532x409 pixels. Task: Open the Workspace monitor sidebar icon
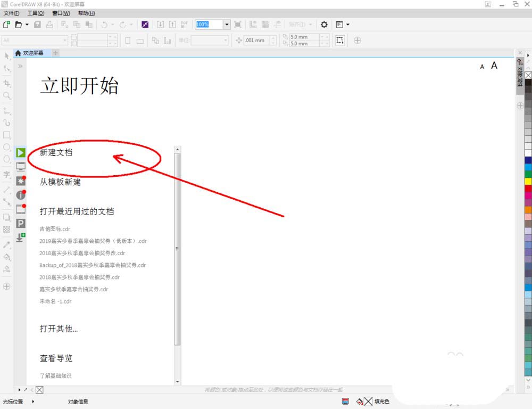(x=21, y=167)
